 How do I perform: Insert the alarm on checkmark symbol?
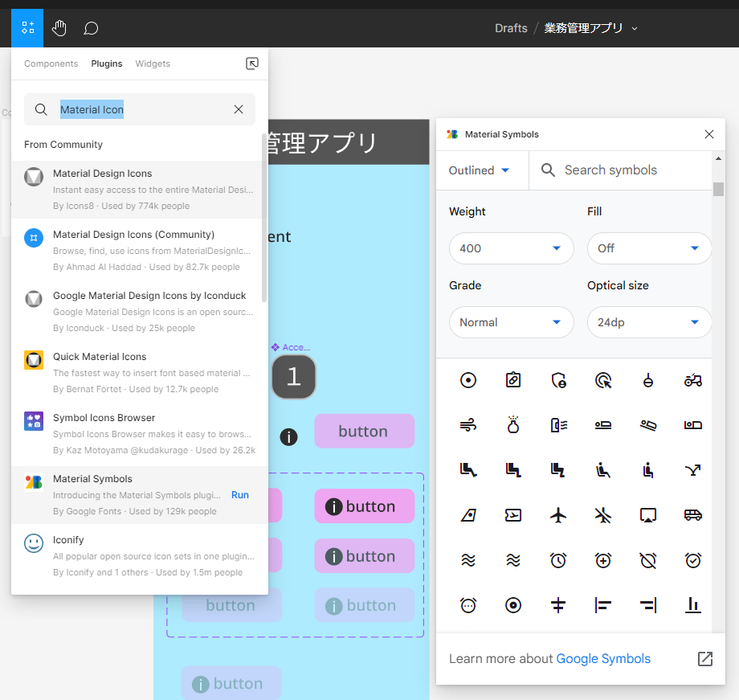(x=692, y=560)
